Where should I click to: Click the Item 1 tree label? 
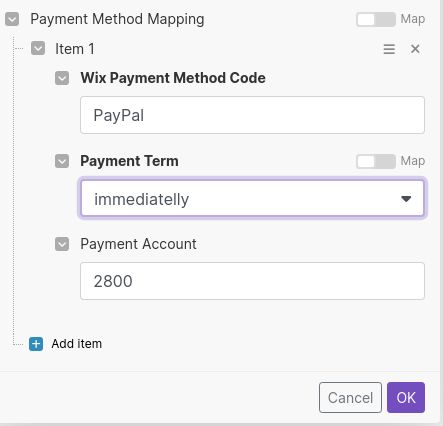[x=75, y=49]
